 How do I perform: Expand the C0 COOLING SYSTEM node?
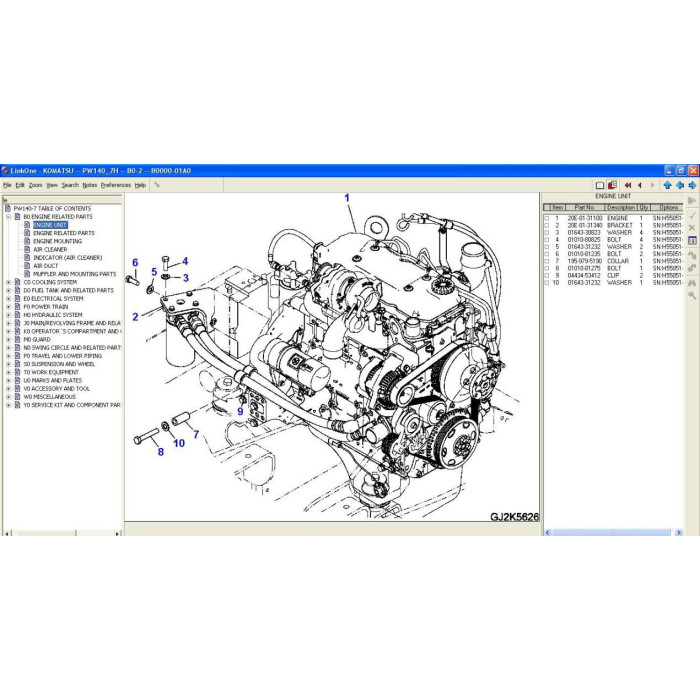(x=8, y=282)
